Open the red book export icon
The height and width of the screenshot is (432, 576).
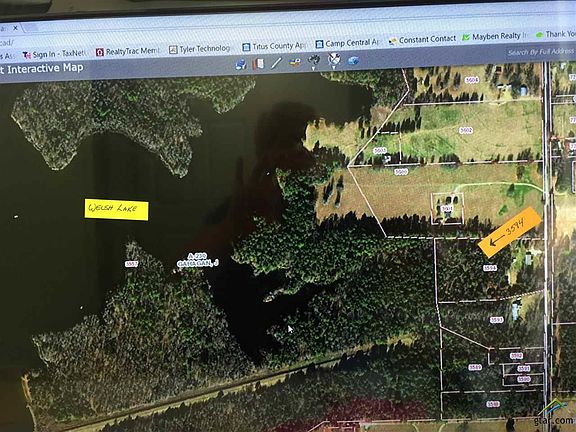coord(258,64)
